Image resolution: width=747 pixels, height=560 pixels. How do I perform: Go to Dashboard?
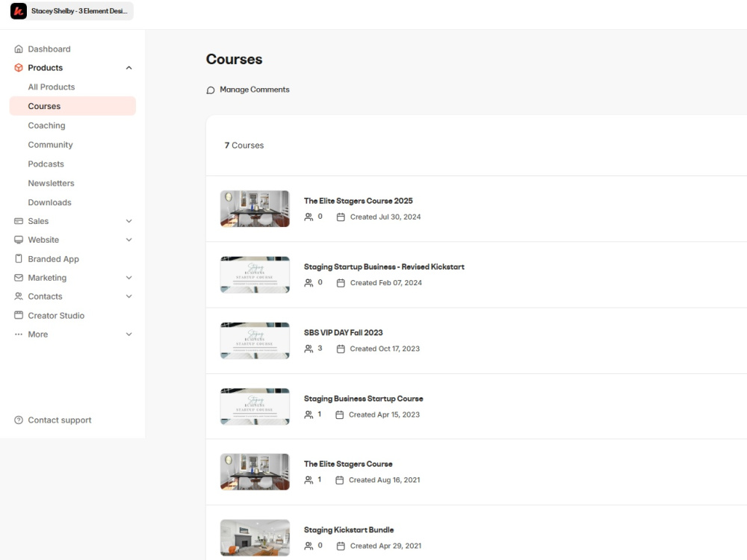49,49
